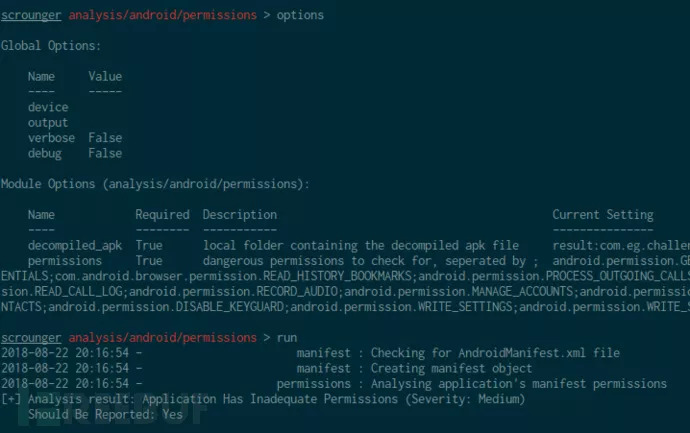Click the 'Global Options:' heading
Viewport: 690px width, 433px height.
click(51, 46)
